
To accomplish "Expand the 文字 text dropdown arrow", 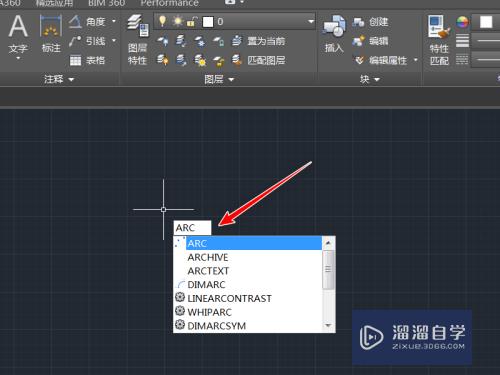I will pos(18,58).
